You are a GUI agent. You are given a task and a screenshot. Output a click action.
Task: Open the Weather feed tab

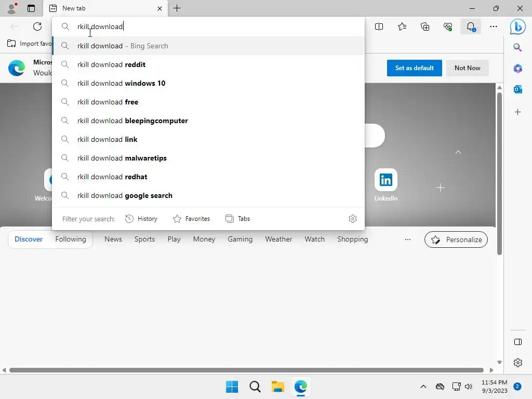pos(278,239)
